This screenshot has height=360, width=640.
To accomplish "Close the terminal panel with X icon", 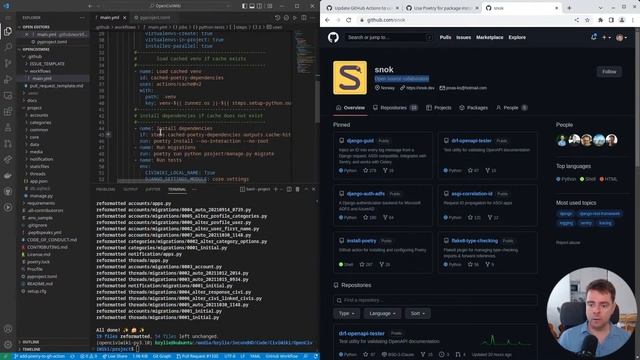I will [x=313, y=189].
